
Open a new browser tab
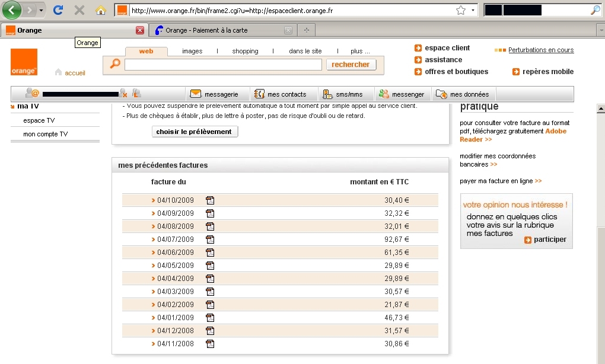click(307, 30)
